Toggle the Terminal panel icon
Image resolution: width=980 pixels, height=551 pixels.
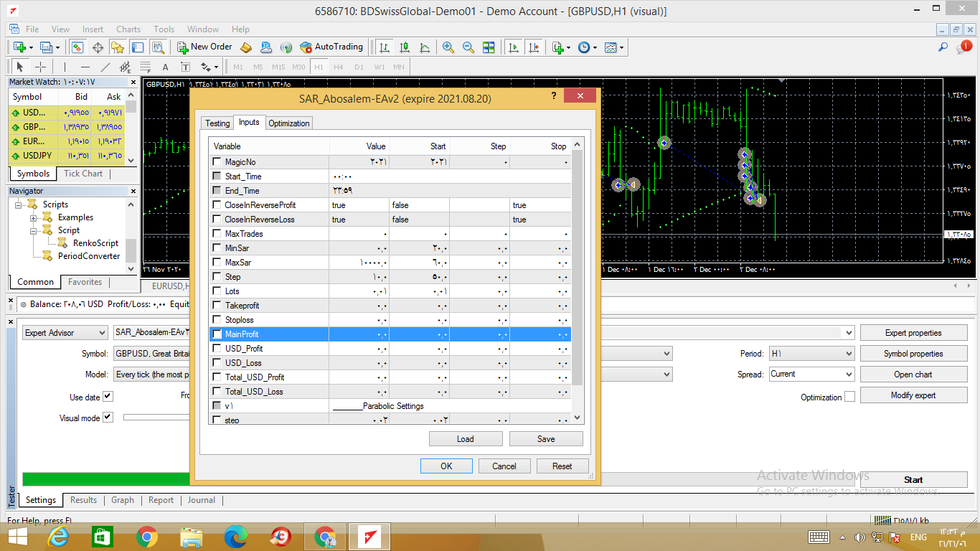[138, 47]
